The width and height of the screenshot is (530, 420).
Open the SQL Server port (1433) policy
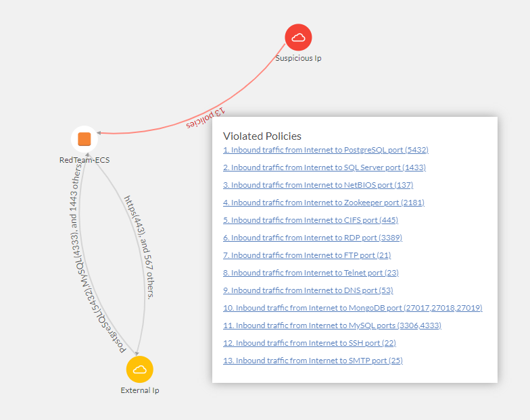click(324, 167)
